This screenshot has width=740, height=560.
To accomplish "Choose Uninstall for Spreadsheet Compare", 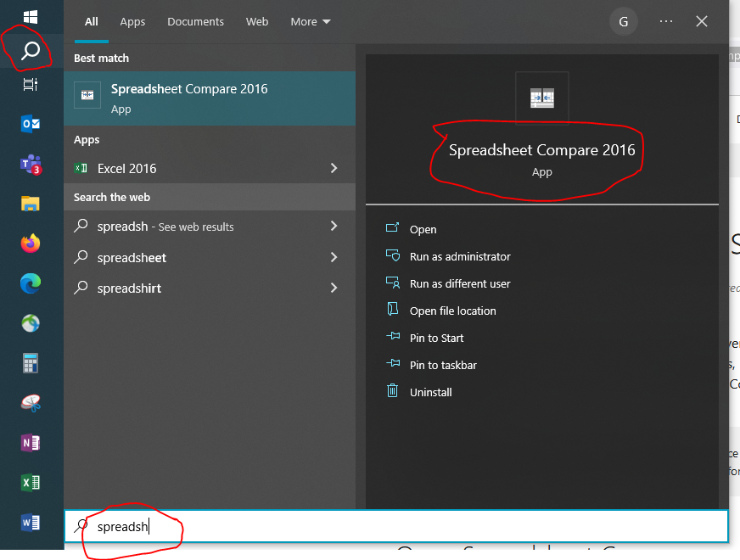I will tap(430, 392).
